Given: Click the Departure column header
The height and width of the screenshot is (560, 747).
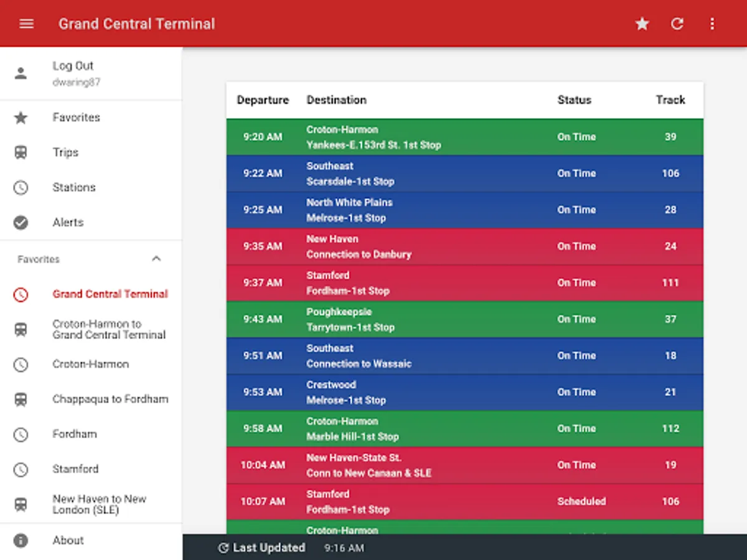Looking at the screenshot, I should [263, 100].
